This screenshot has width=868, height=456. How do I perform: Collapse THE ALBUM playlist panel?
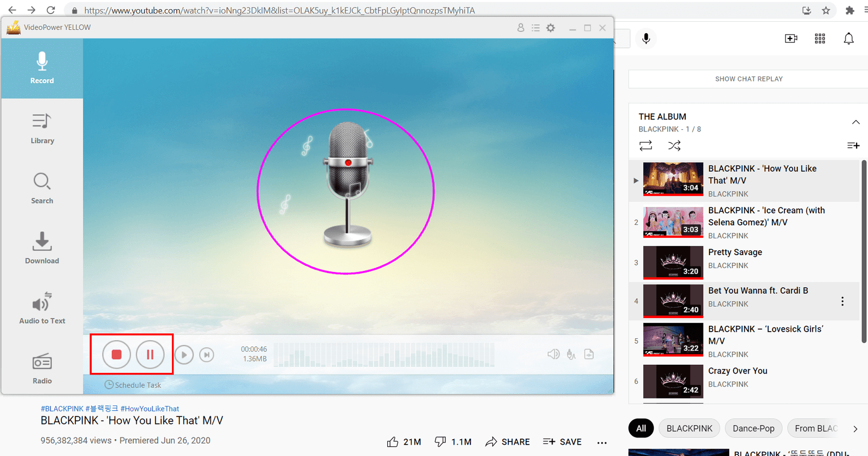pos(856,122)
